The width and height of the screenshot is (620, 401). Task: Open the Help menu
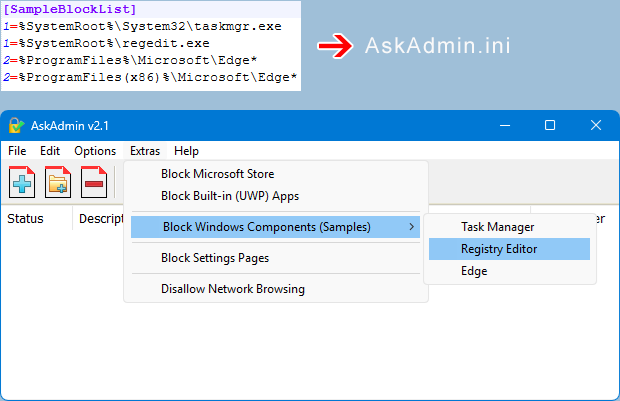[186, 151]
